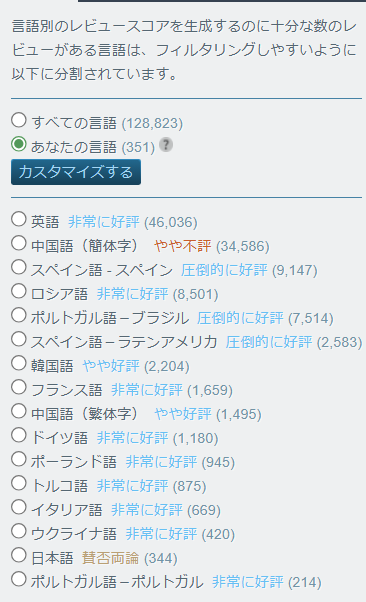This screenshot has height=602, width=366.
Task: Pick フランス語 language filter
Action: [18, 387]
